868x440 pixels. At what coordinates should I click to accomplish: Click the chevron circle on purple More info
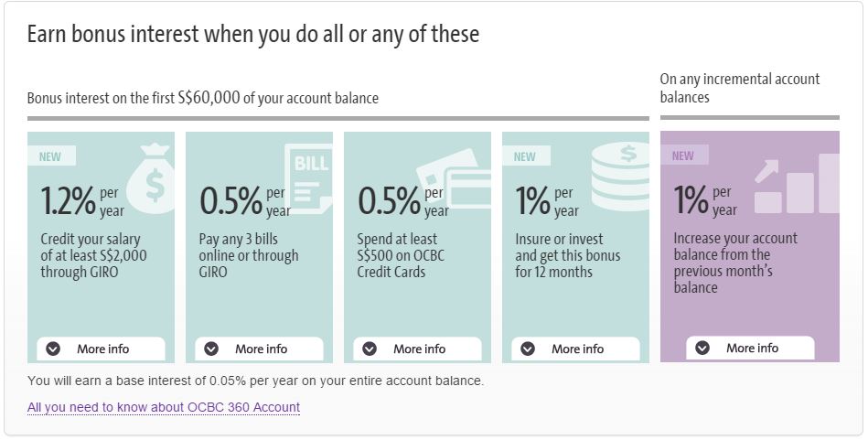point(702,348)
